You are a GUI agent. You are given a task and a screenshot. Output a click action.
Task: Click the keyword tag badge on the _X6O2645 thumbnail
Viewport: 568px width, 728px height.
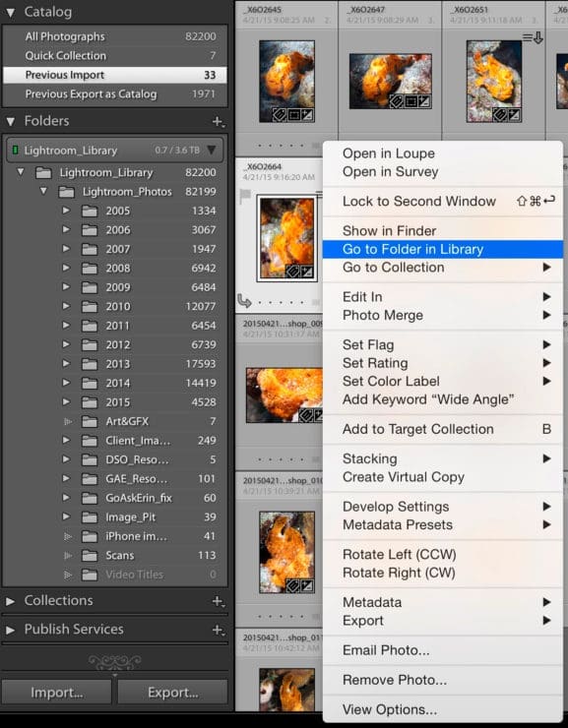pyautogui.click(x=280, y=115)
